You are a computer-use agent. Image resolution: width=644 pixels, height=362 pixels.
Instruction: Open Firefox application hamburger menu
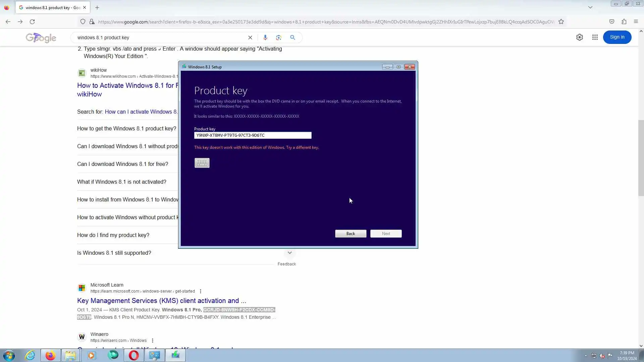pyautogui.click(x=636, y=22)
